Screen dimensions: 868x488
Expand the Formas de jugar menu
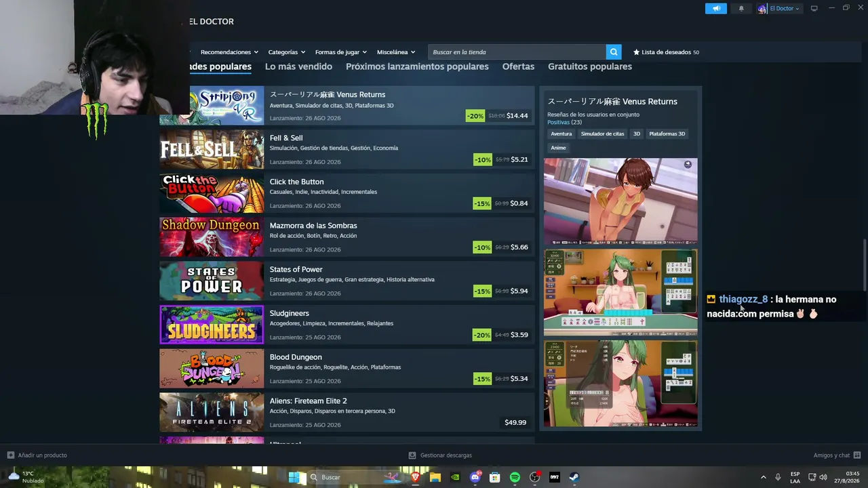click(341, 52)
